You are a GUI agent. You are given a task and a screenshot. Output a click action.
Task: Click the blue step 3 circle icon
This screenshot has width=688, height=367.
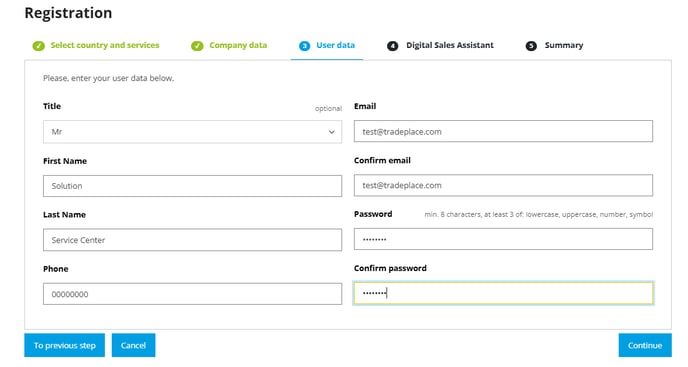pyautogui.click(x=305, y=46)
